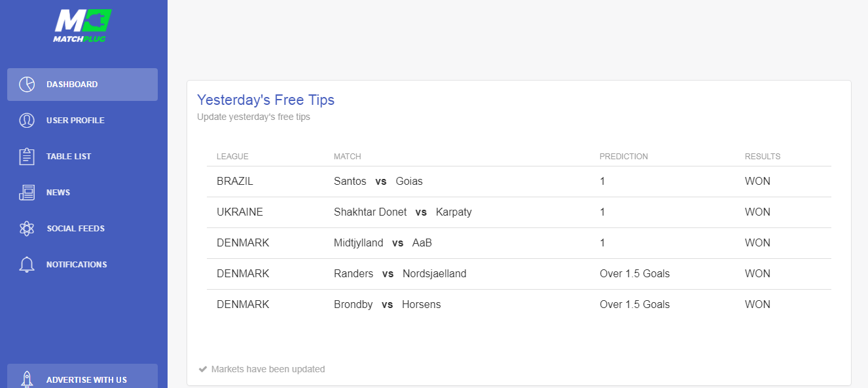Screen dimensions: 868x388
Task: Click the Dashboard pie chart icon
Action: pyautogui.click(x=27, y=85)
